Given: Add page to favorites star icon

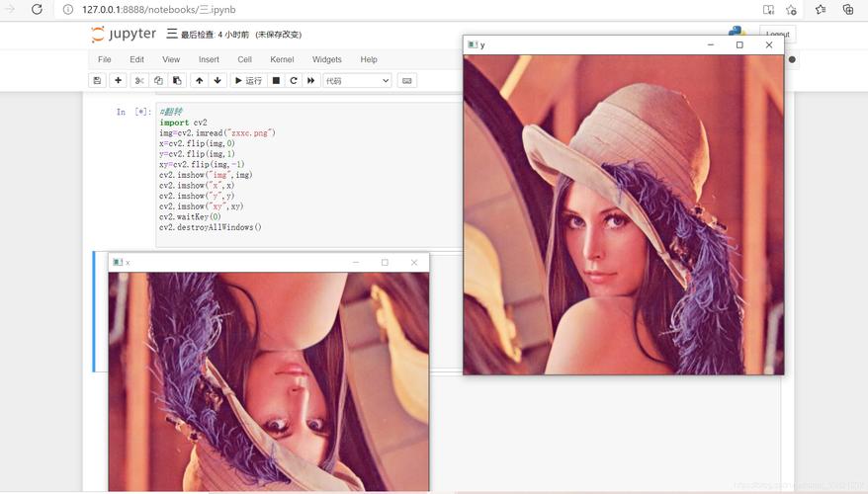Looking at the screenshot, I should pos(791,10).
